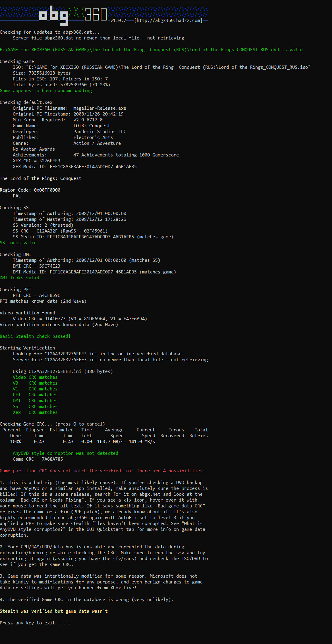Screen dimensions: 332x644
Task: Click green 'Basic Stealth check passed!'
Action: (x=35, y=336)
